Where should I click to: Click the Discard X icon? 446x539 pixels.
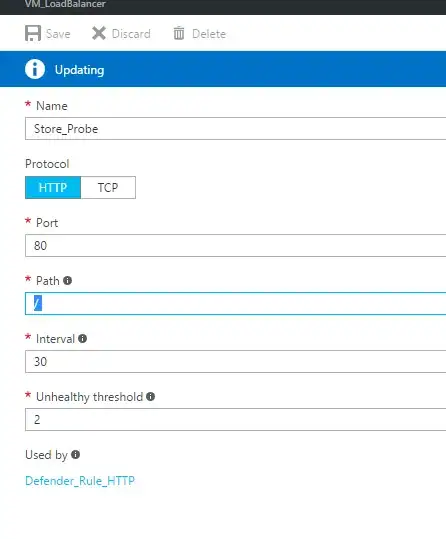click(x=99, y=33)
